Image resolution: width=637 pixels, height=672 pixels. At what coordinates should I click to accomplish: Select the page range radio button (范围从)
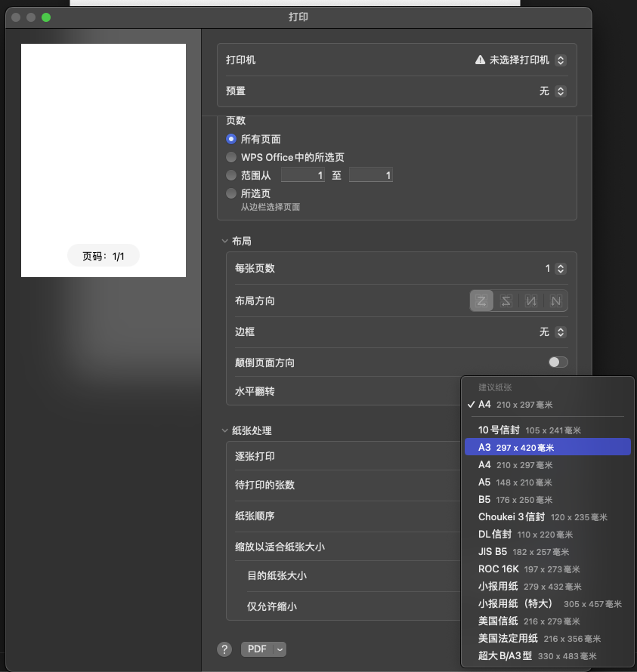231,175
